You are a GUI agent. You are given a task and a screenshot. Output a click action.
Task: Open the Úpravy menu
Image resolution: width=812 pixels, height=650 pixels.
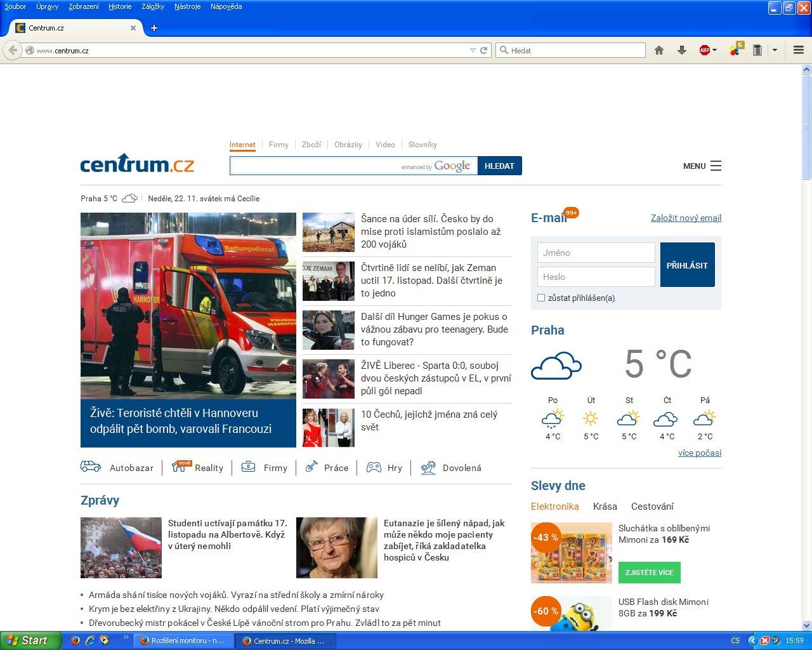(x=47, y=6)
